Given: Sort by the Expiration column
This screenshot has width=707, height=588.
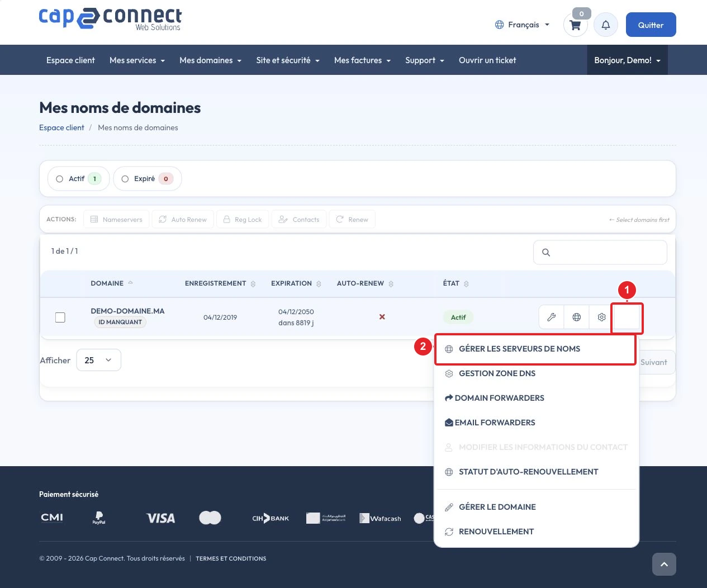Looking at the screenshot, I should coord(296,283).
